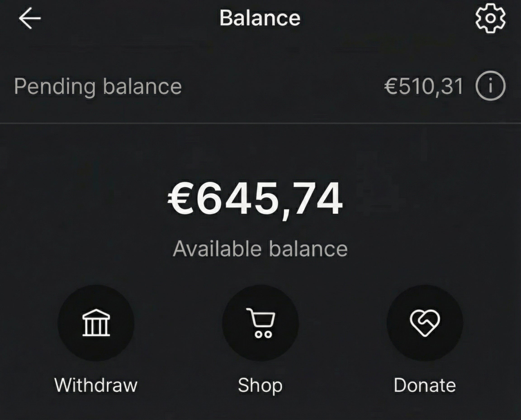This screenshot has width=521, height=420.
Task: Go back using the left arrow
Action: click(x=29, y=18)
